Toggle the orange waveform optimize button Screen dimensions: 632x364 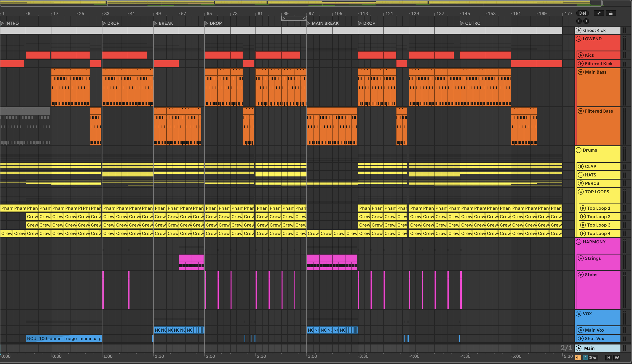click(x=578, y=358)
